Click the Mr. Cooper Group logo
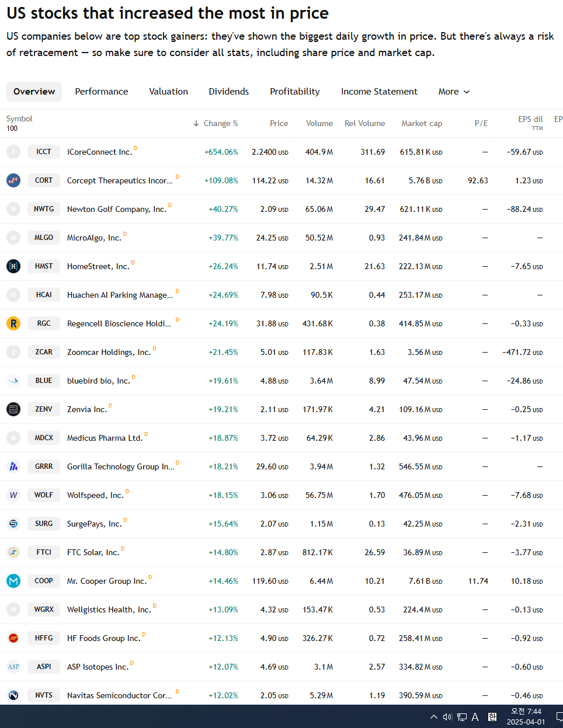The height and width of the screenshot is (728, 563). click(13, 581)
